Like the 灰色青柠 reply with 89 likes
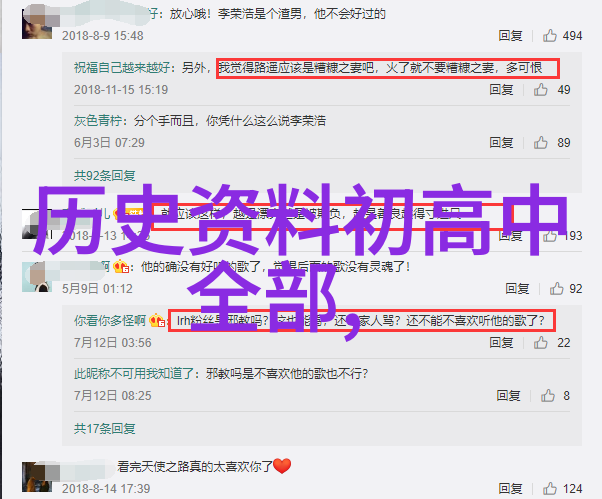 point(540,142)
